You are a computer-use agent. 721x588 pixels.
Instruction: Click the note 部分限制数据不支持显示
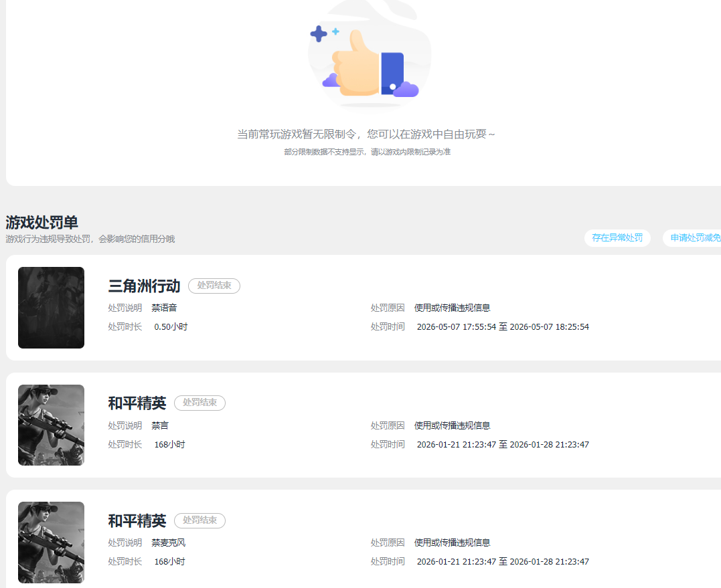point(324,152)
